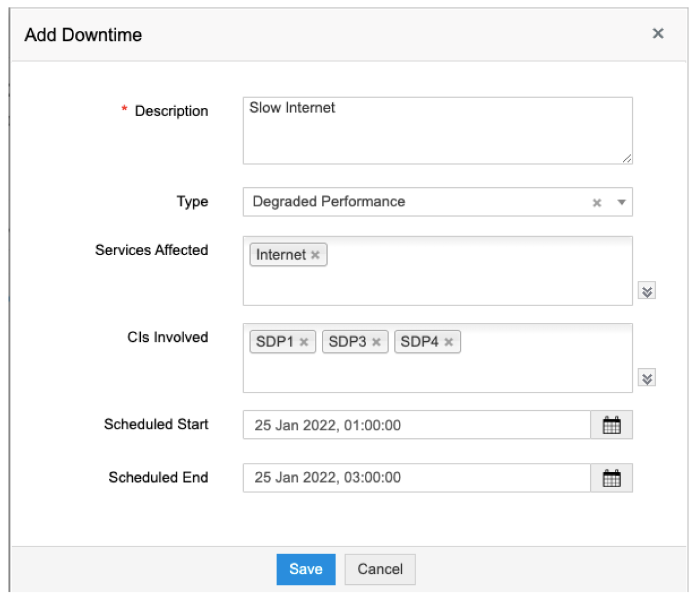
Task: Click inside the Services Affected box
Action: coord(437,284)
